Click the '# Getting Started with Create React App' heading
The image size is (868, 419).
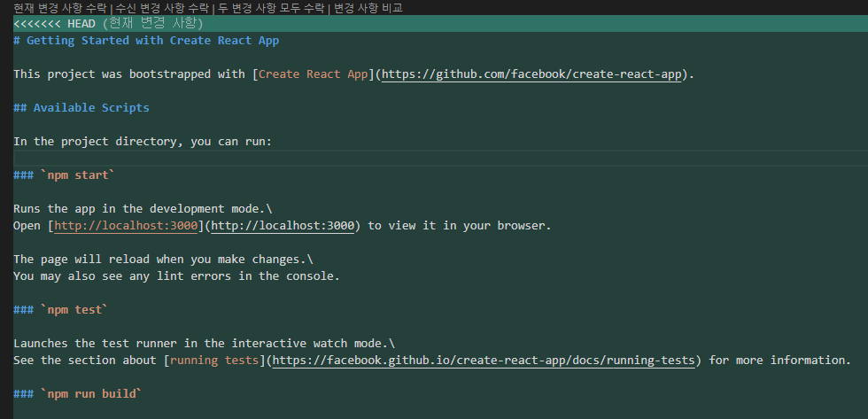pyautogui.click(x=146, y=41)
